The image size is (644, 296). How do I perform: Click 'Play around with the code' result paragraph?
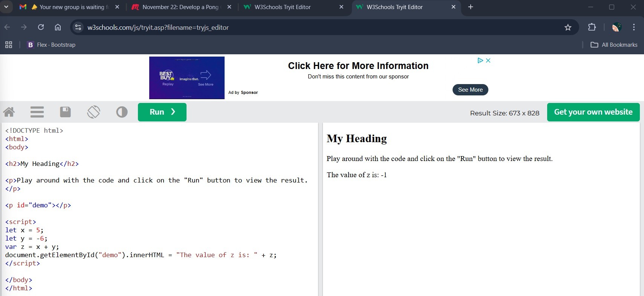[x=439, y=159]
